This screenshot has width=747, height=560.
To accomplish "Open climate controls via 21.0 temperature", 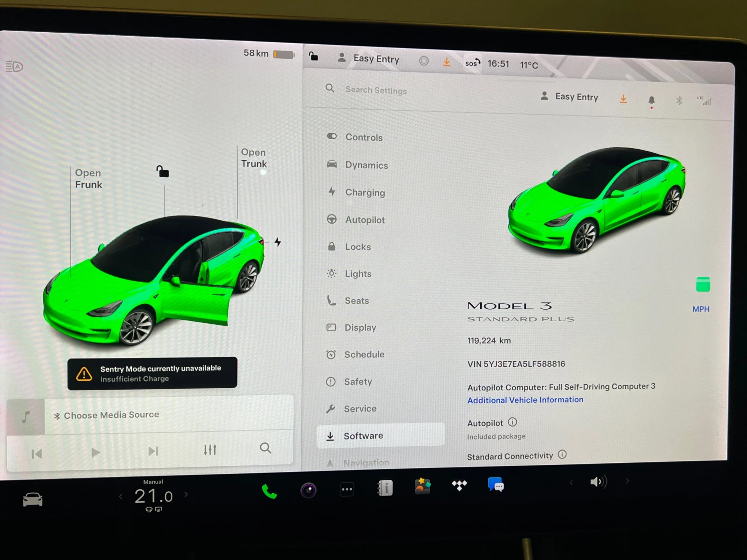I will pyautogui.click(x=153, y=496).
